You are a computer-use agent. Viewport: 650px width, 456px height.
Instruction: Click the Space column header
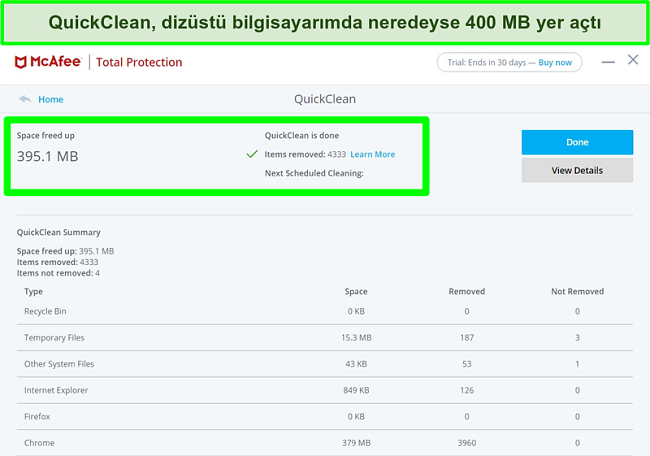point(356,291)
